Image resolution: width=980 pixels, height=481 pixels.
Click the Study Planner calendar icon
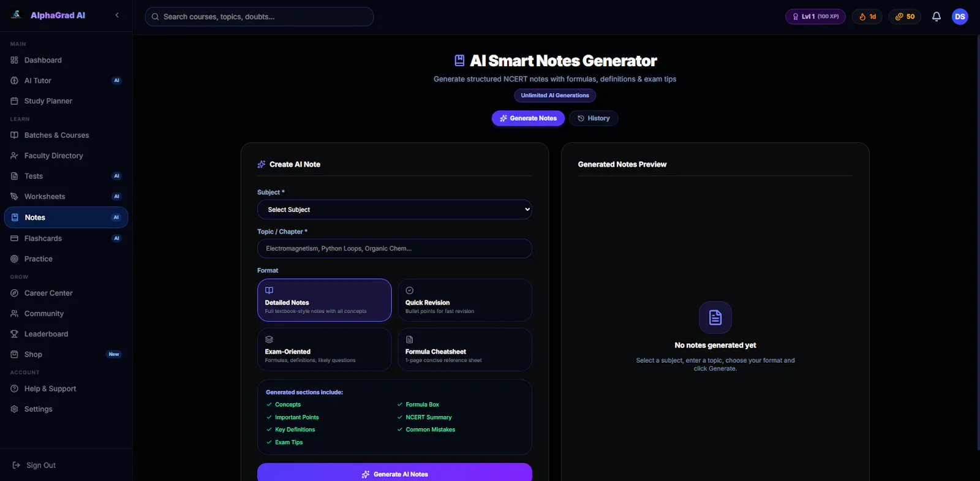coord(14,101)
